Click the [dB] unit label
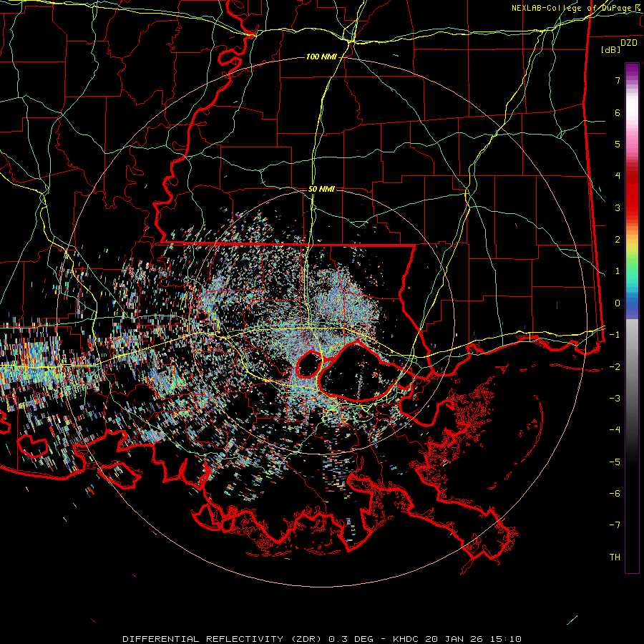 point(610,49)
